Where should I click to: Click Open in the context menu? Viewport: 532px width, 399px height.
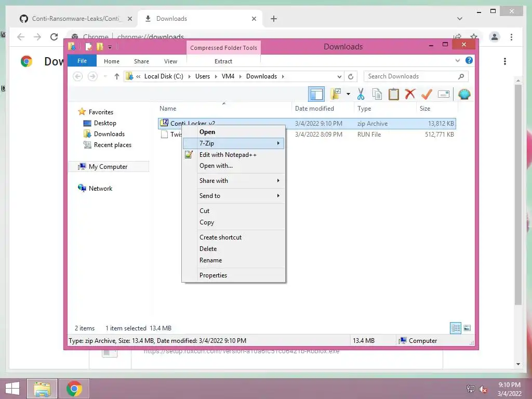(x=233, y=132)
